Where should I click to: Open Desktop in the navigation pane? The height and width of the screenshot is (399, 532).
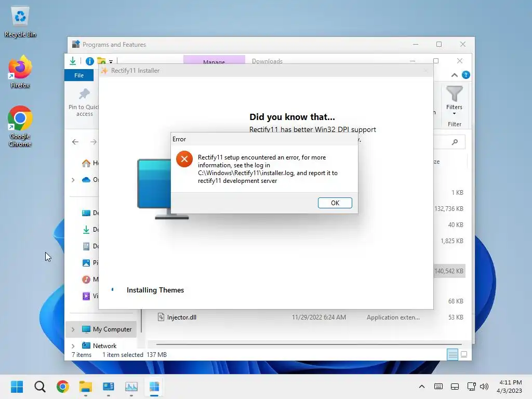point(90,213)
